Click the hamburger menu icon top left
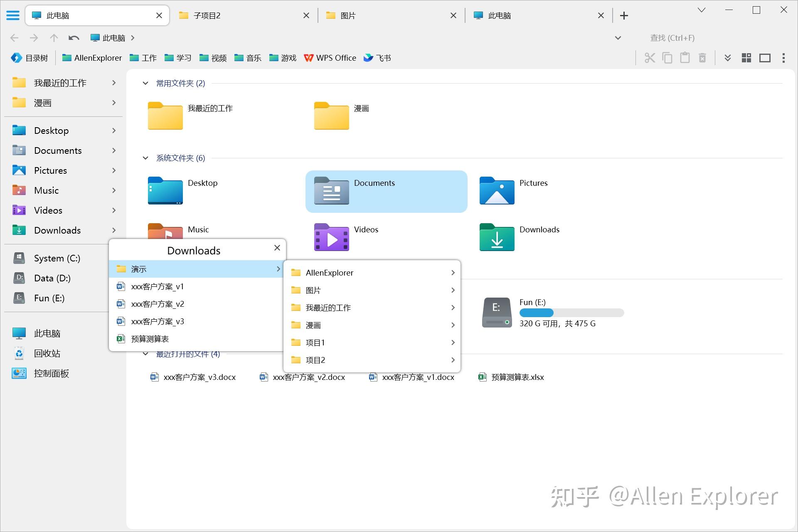The image size is (798, 532). [x=13, y=15]
